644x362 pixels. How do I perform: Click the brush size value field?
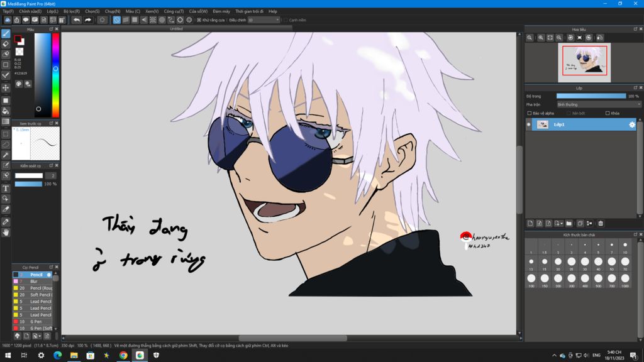point(52,176)
